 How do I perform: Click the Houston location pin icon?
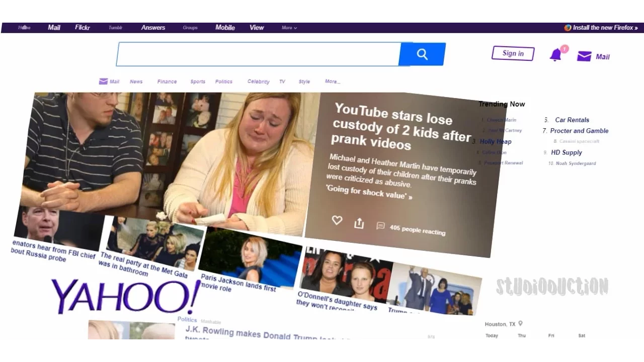(x=520, y=324)
